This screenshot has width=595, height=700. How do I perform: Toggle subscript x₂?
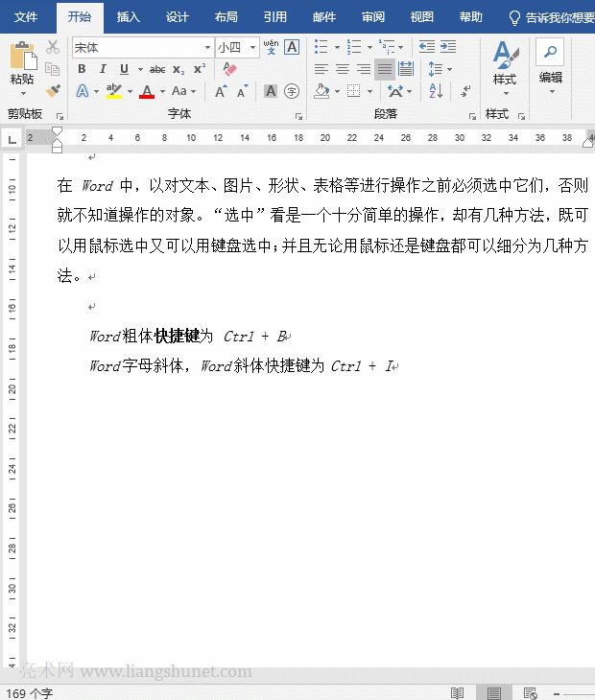(178, 69)
